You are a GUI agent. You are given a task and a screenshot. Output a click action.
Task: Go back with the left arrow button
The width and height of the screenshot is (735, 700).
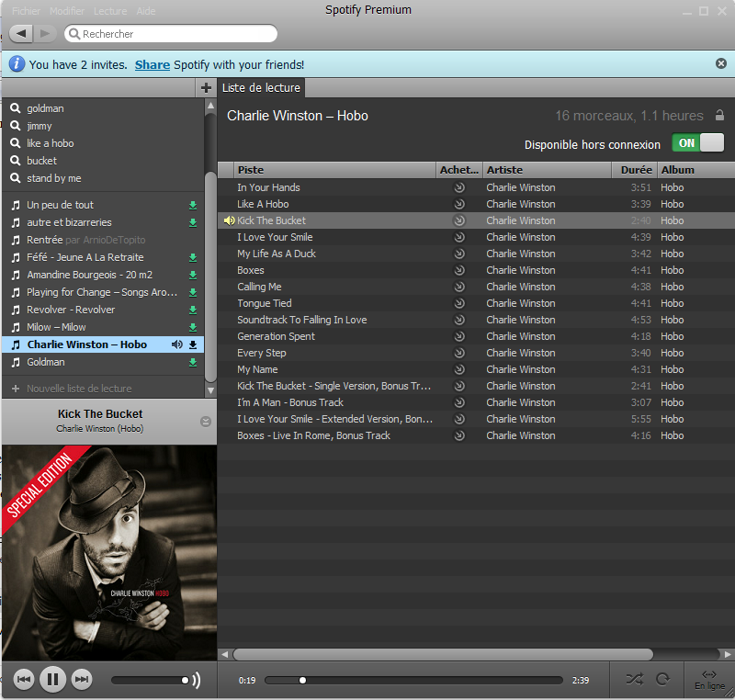pos(21,34)
